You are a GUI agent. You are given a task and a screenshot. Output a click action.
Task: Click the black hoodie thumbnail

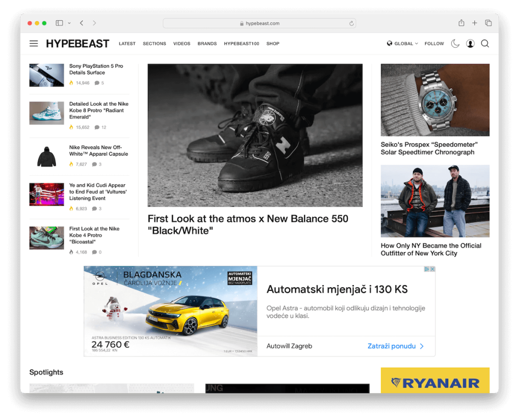click(x=47, y=157)
